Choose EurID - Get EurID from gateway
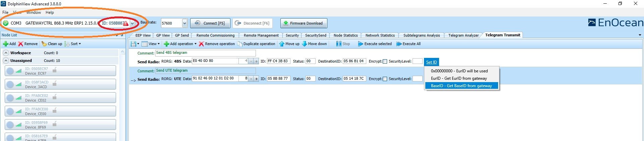The height and width of the screenshot is (141, 644). tap(462, 78)
